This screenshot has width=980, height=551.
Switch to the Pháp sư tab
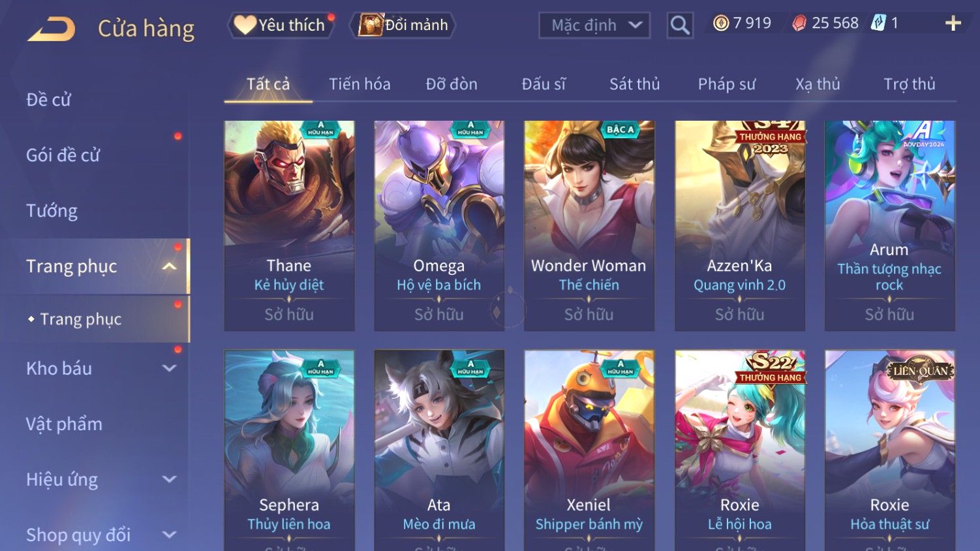(x=727, y=84)
